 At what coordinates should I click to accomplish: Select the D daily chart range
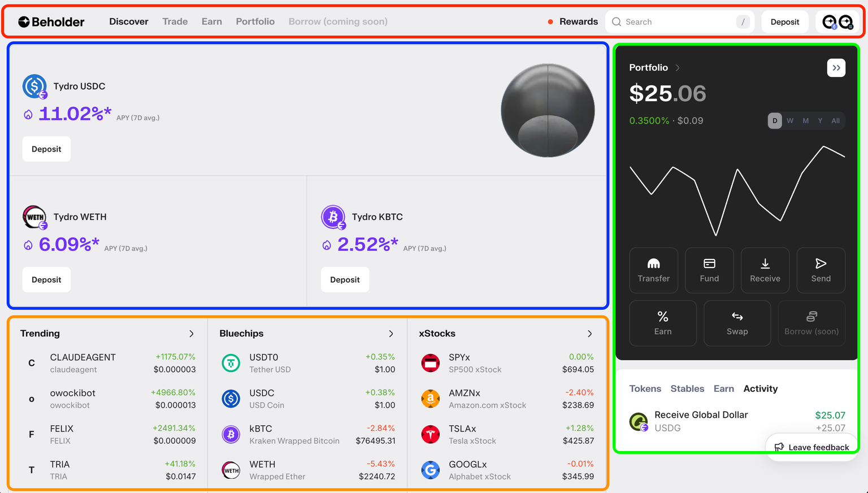[x=775, y=120]
